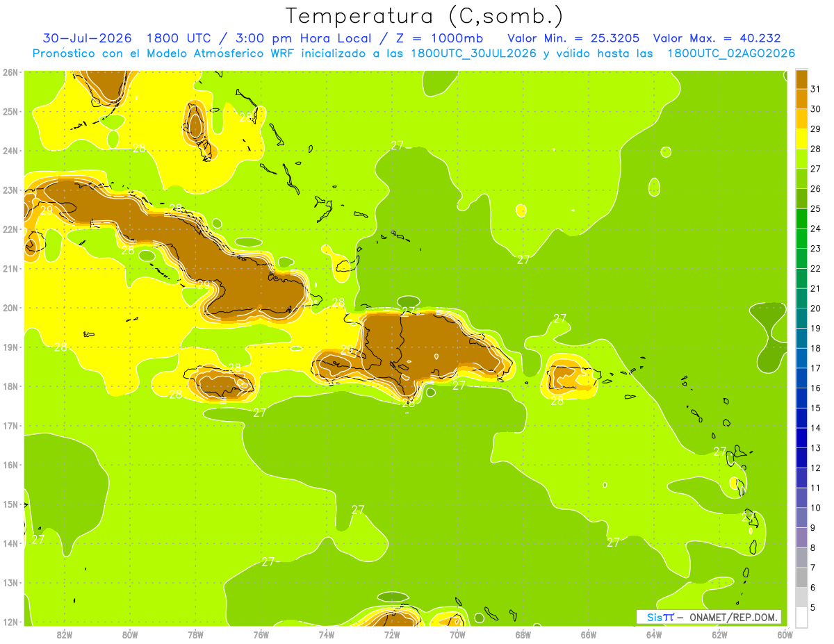Screen dimensions: 834x644
Task: Click the 64W longitude axis label
Action: click(654, 634)
